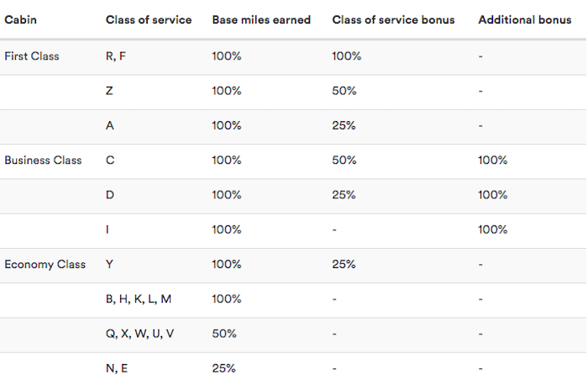Image resolution: width=588 pixels, height=385 pixels.
Task: Click the Cabin column header
Action: (21, 20)
